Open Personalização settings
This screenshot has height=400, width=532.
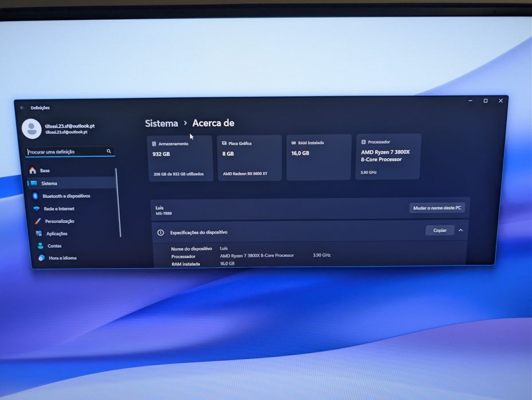(76, 221)
